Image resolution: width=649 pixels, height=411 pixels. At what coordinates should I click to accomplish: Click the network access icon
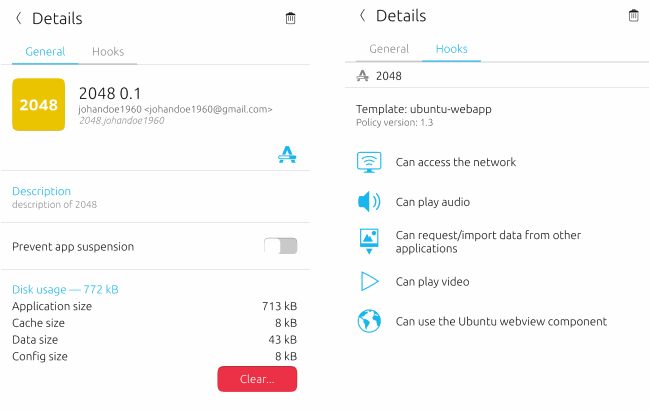[369, 162]
